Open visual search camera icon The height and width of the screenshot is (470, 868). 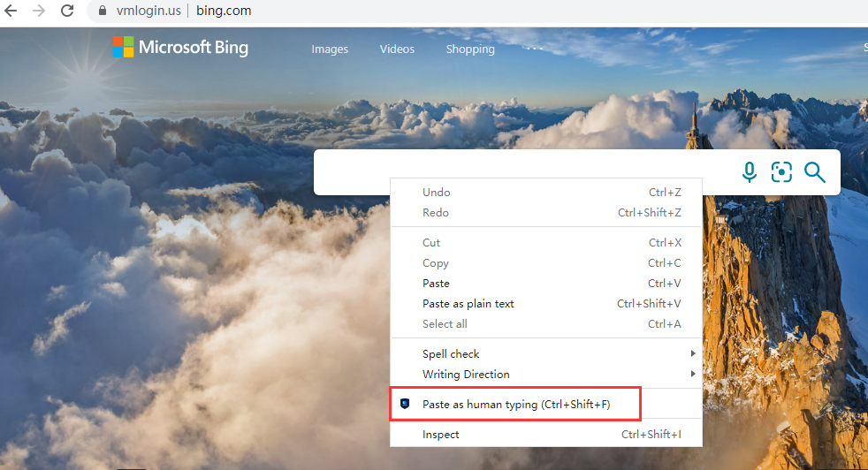(781, 172)
